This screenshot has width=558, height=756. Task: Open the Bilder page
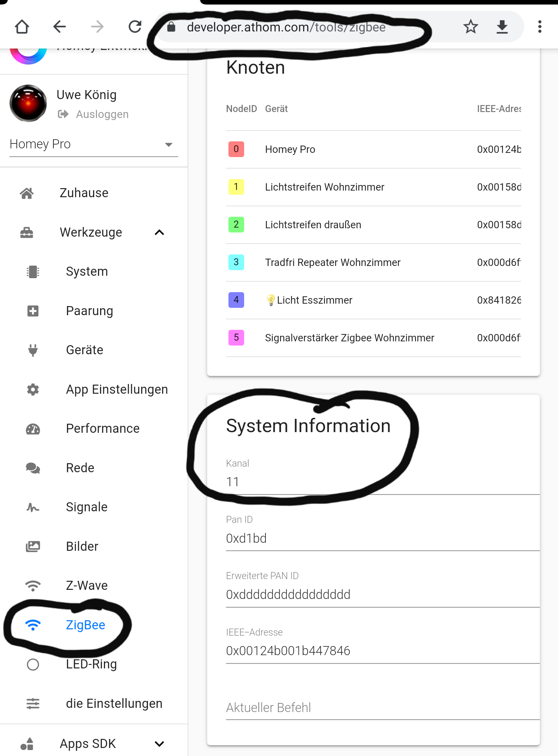[82, 546]
